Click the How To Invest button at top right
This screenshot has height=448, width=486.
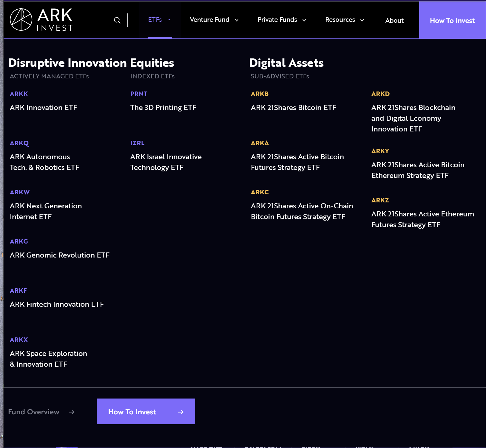[x=452, y=20]
